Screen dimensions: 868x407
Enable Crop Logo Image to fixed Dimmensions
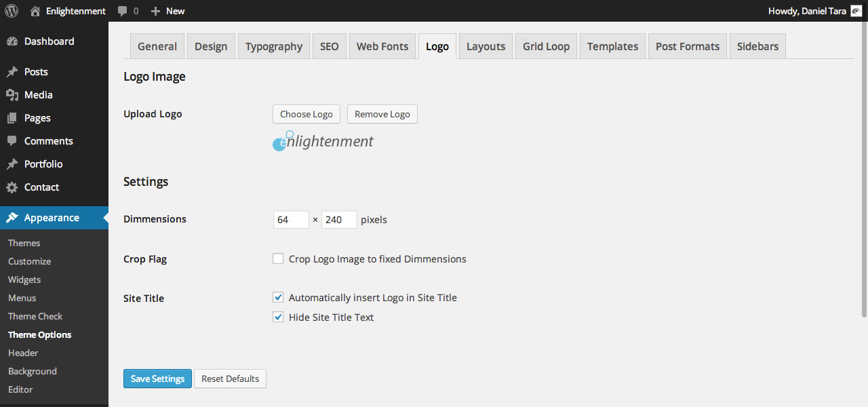coord(278,258)
